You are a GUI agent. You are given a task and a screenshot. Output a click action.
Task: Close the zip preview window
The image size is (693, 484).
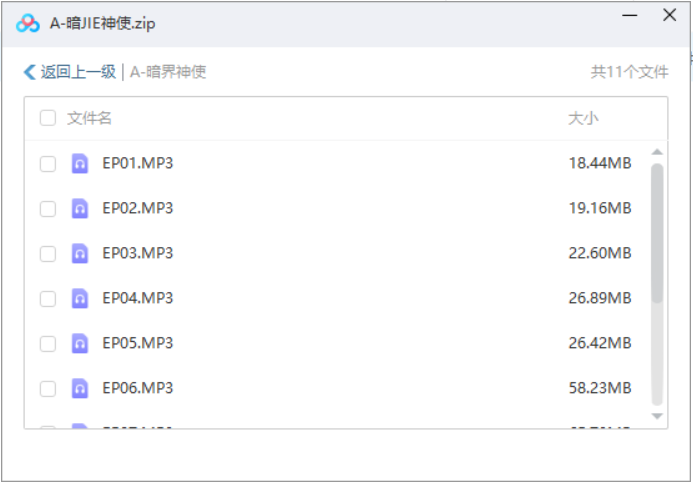click(669, 16)
